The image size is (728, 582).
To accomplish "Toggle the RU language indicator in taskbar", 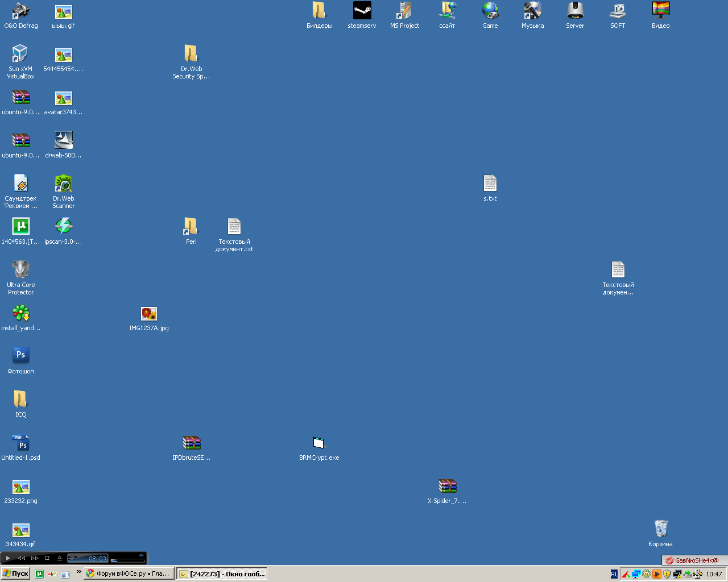I will (x=614, y=574).
